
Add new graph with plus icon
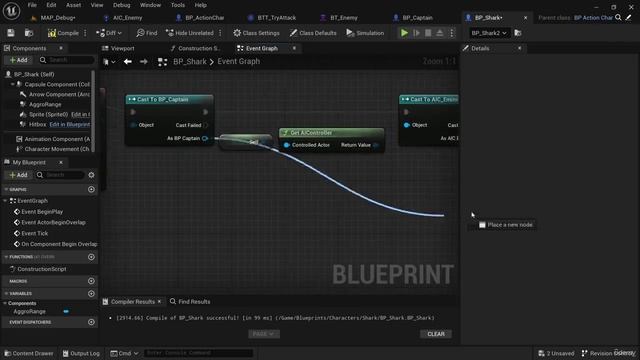click(x=91, y=189)
